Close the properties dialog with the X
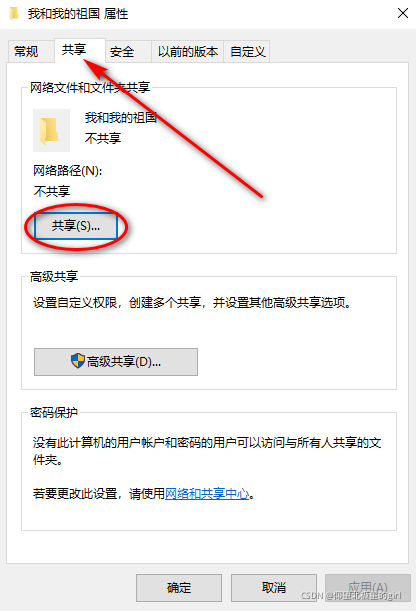This screenshot has height=611, width=416. pyautogui.click(x=402, y=13)
